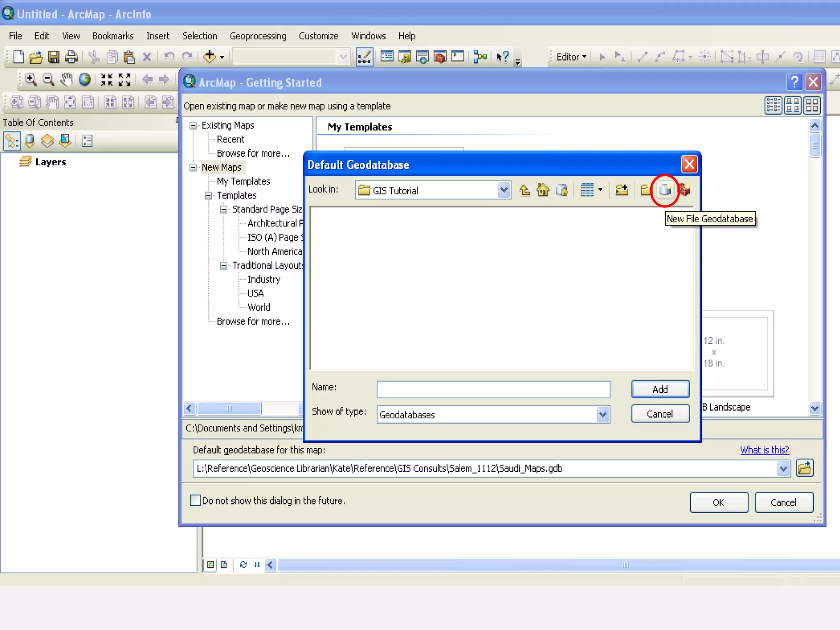This screenshot has height=630, width=840.
Task: Click the Connect To Folder icon
Action: 622,190
